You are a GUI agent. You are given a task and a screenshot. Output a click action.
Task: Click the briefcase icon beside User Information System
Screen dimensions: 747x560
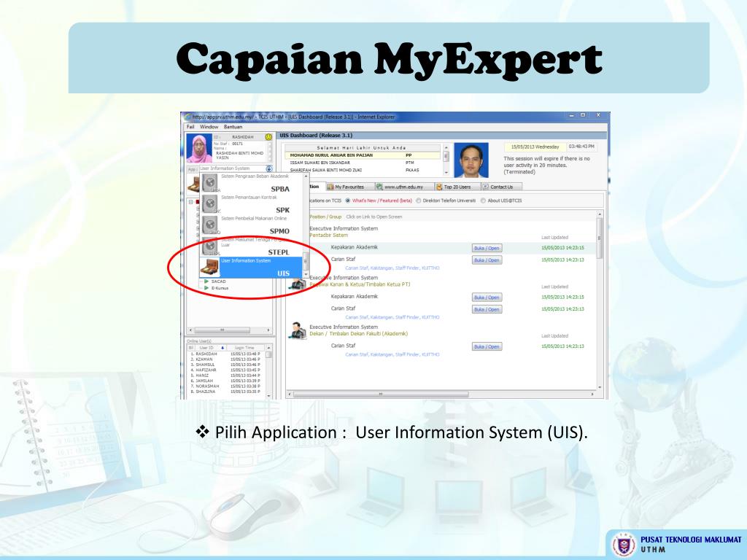point(209,268)
